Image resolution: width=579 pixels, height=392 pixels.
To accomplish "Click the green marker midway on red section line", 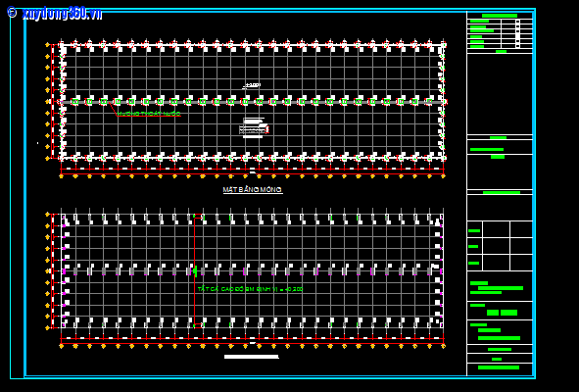I will (195, 270).
